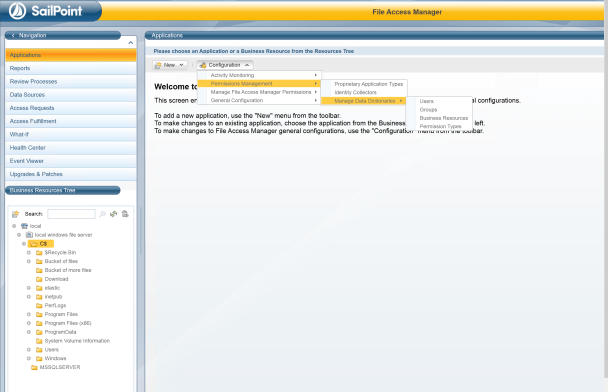Click the Program Files folder icon
Screen dimensions: 608x392
(x=39, y=314)
